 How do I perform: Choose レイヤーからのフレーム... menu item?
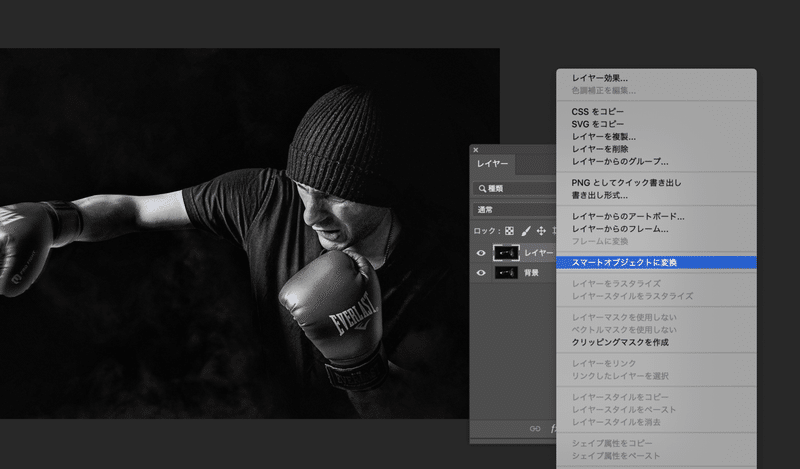(x=656, y=229)
